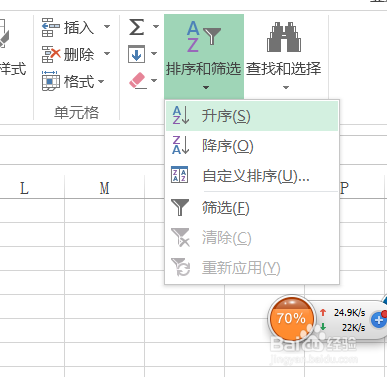Click the blue plus widget button

point(379,320)
